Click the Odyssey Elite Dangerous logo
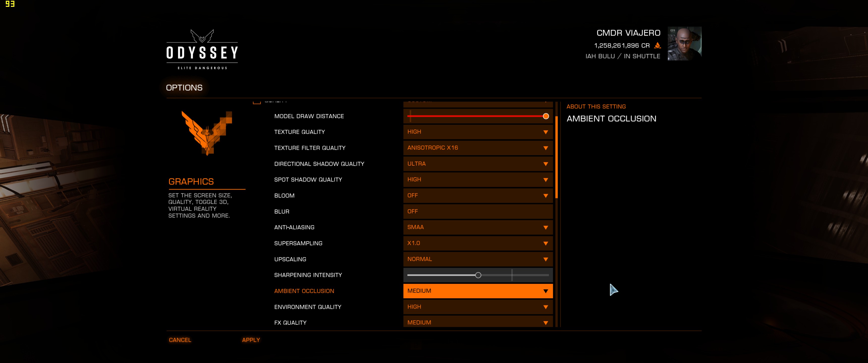Screen dimensions: 868x363 coord(202,49)
